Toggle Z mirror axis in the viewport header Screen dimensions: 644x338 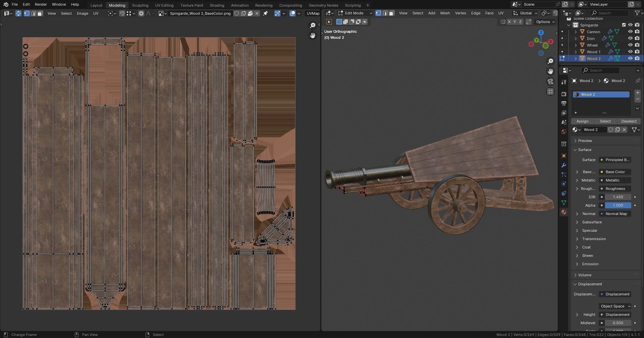click(x=520, y=22)
